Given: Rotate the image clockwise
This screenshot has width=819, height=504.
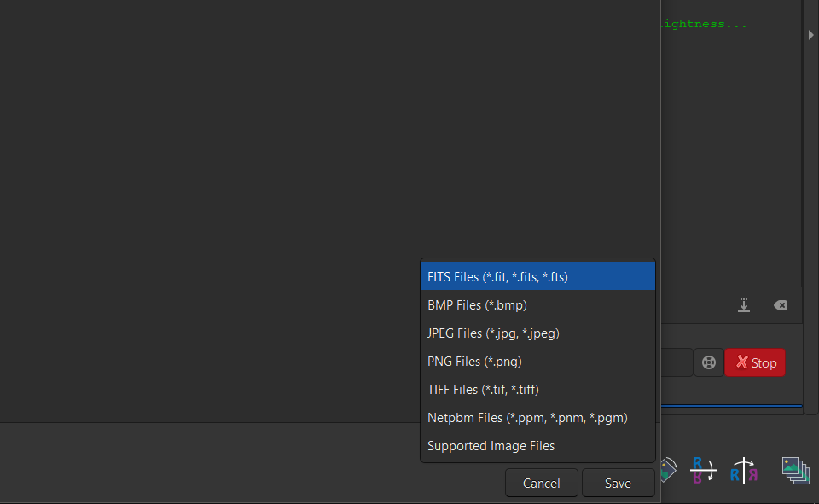Looking at the screenshot, I should 669,470.
